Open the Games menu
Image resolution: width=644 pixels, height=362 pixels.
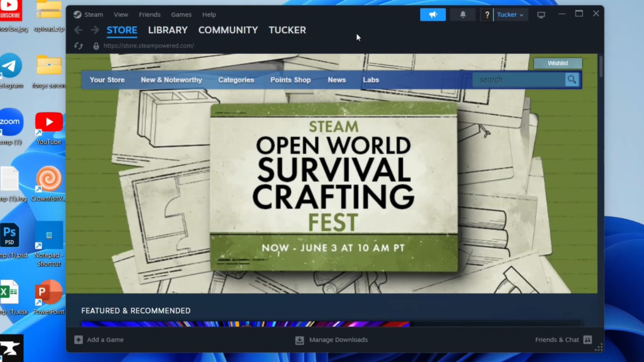181,15
